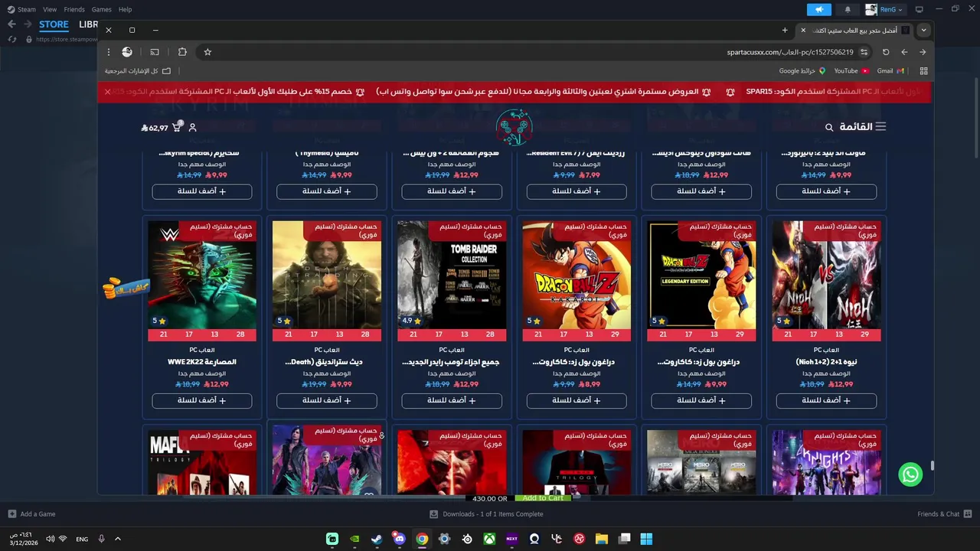This screenshot has height=551, width=980.
Task: Open product title نيوه 1+2 (Nioh 1+2)
Action: click(827, 362)
